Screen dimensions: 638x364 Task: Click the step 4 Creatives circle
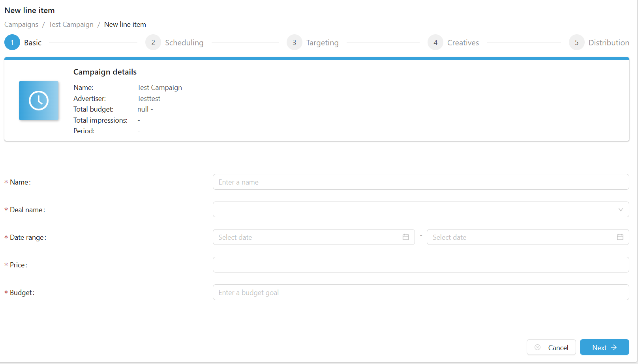(435, 43)
